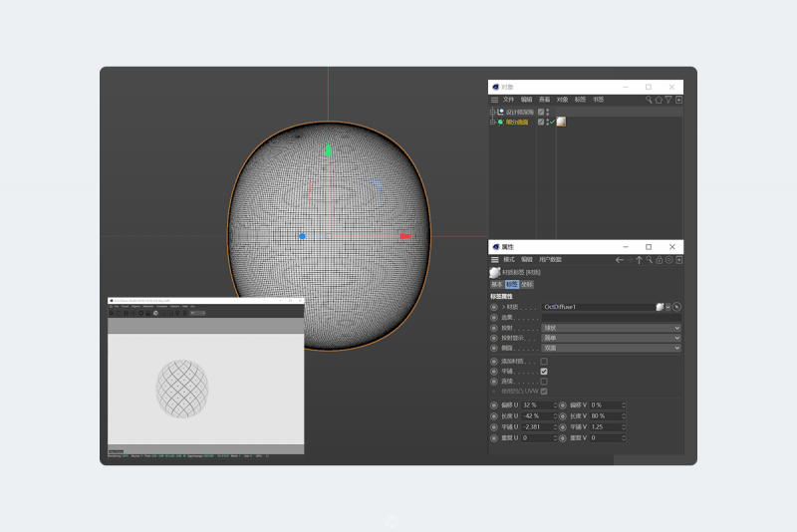Toggle the 平铺 (Tile) checkbox
This screenshot has height=532, width=797.
544,371
